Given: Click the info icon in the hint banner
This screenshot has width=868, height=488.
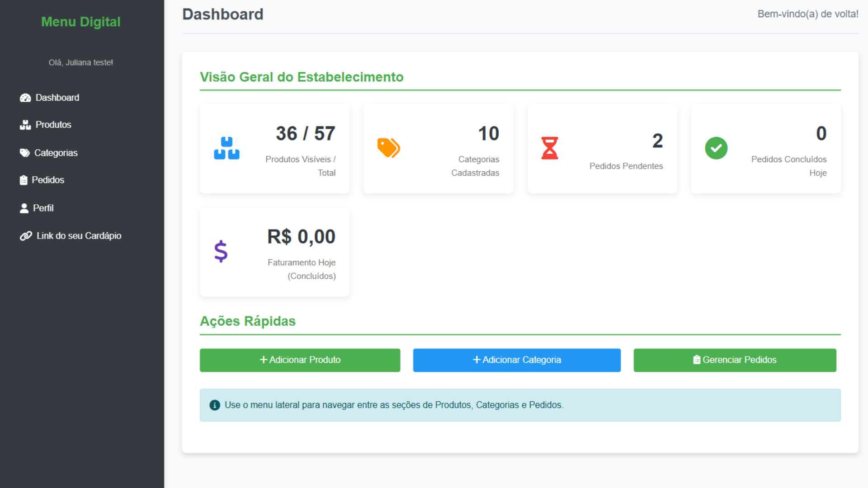Looking at the screenshot, I should (x=215, y=405).
